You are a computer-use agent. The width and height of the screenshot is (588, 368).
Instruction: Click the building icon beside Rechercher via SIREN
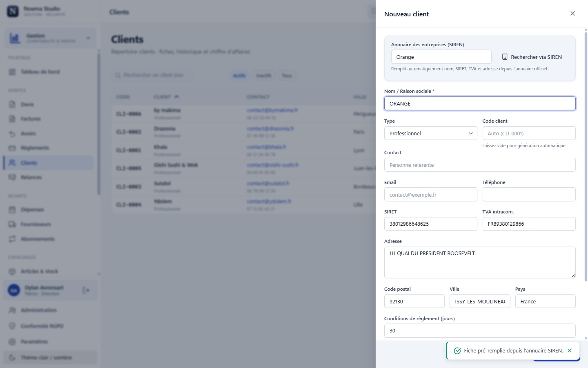[x=505, y=57]
